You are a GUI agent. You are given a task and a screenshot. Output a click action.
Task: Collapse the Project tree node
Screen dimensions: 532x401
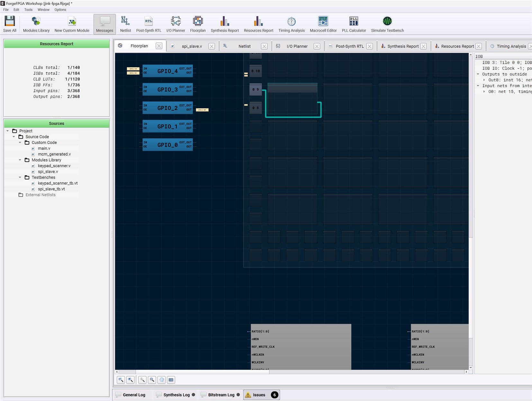8,131
